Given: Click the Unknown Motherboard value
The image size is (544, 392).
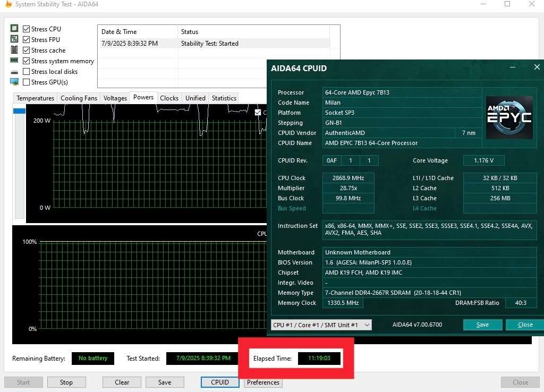Looking at the screenshot, I should click(x=429, y=252).
